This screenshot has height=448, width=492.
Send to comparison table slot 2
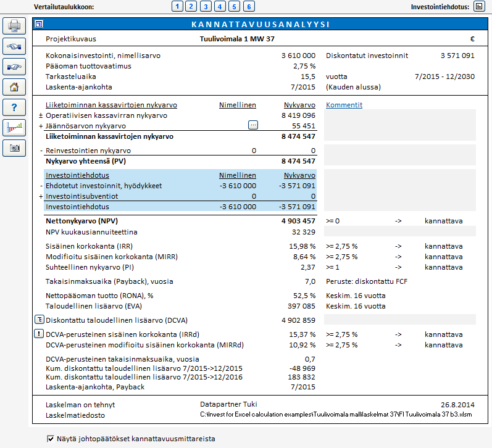[x=191, y=6]
